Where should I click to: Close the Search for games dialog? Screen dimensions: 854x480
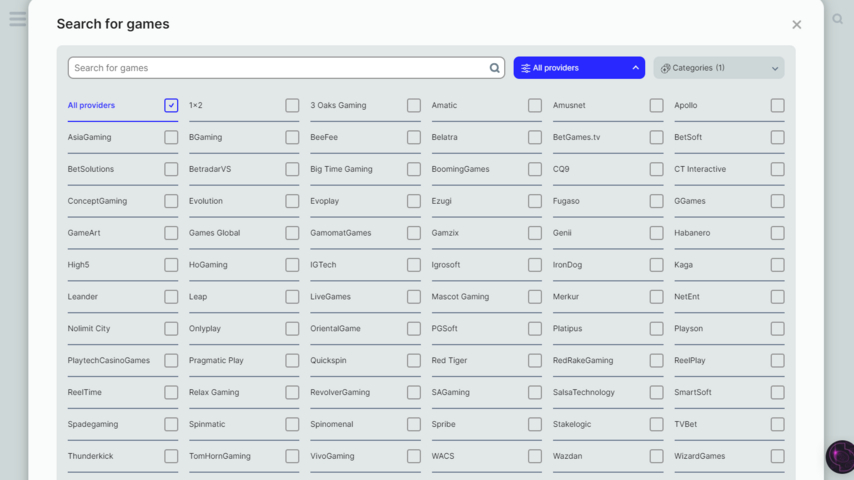[x=796, y=25]
